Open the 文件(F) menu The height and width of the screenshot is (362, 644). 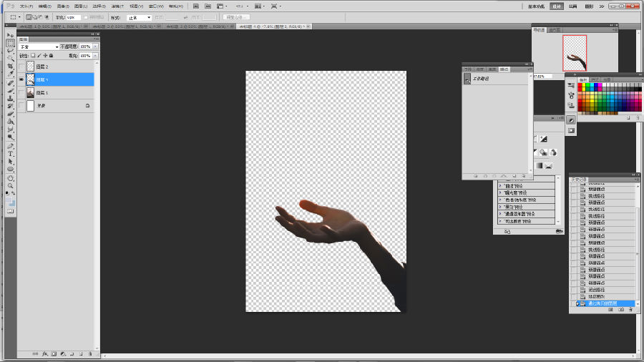point(26,6)
